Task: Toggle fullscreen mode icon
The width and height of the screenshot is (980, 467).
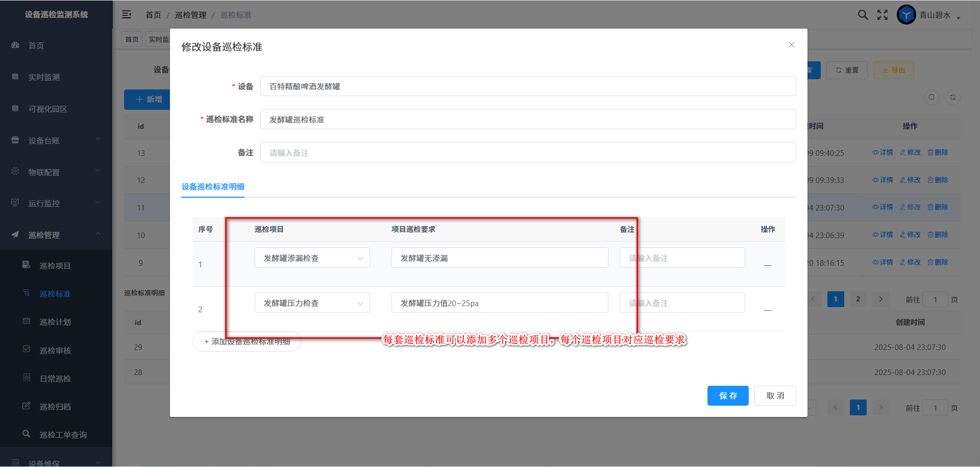Action: pyautogui.click(x=883, y=15)
